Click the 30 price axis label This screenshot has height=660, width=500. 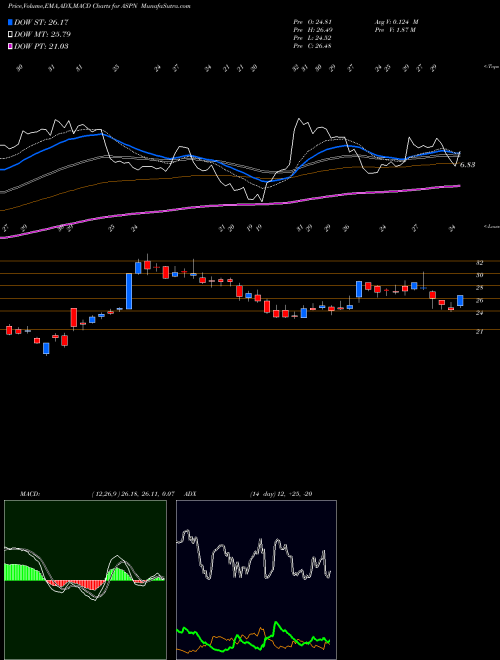coord(479,275)
